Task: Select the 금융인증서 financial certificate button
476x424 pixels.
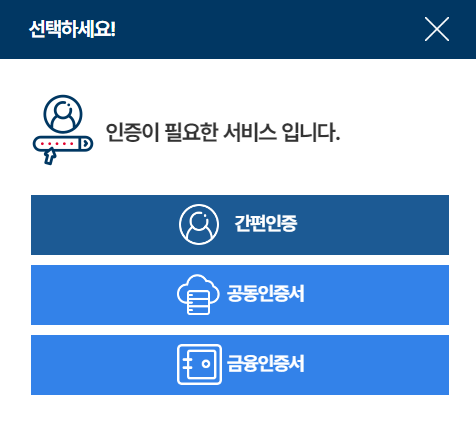Action: coord(240,365)
